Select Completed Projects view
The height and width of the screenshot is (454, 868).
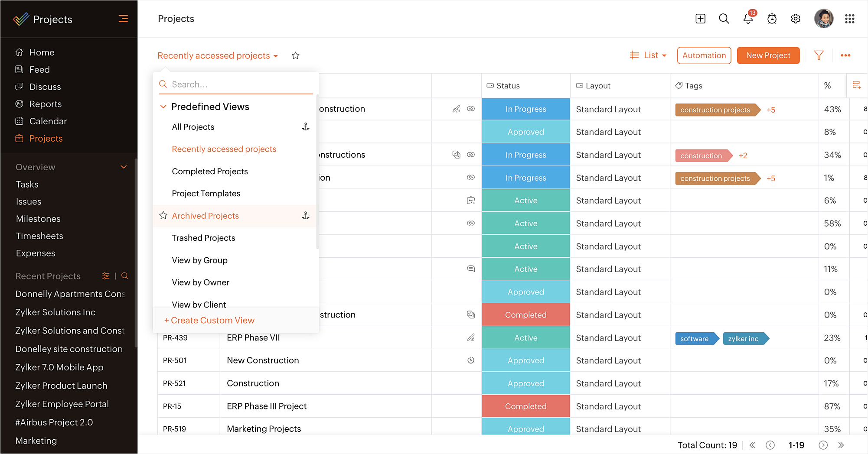[x=210, y=171]
